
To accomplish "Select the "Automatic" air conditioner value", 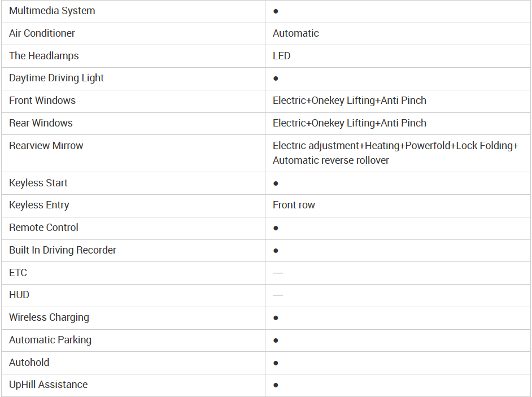I will (295, 33).
